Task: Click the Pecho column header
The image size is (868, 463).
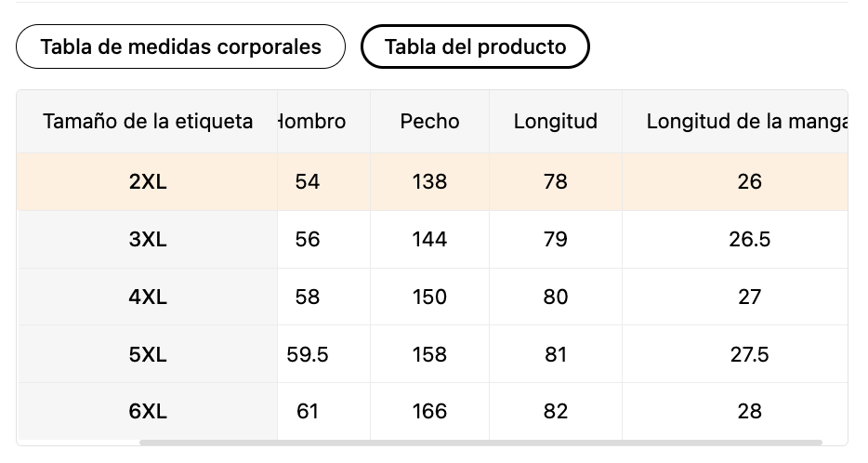Action: (429, 121)
